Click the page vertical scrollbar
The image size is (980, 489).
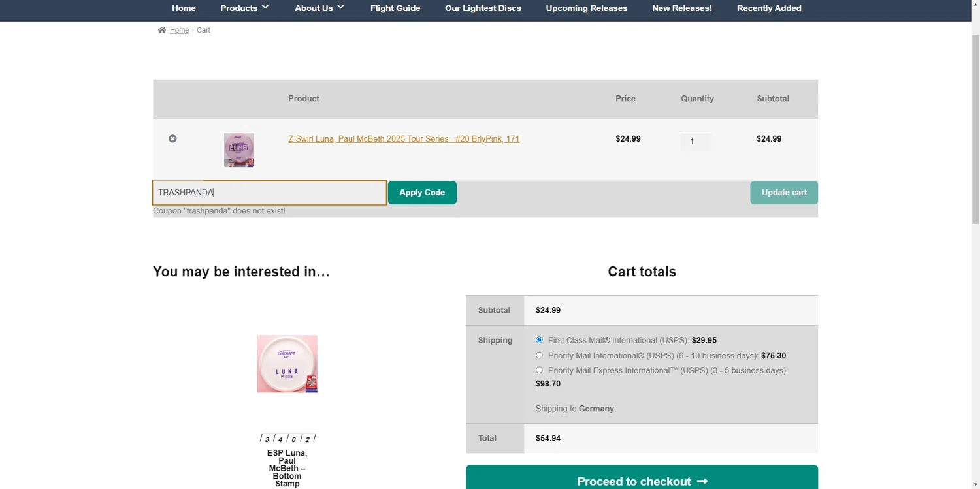(x=975, y=131)
